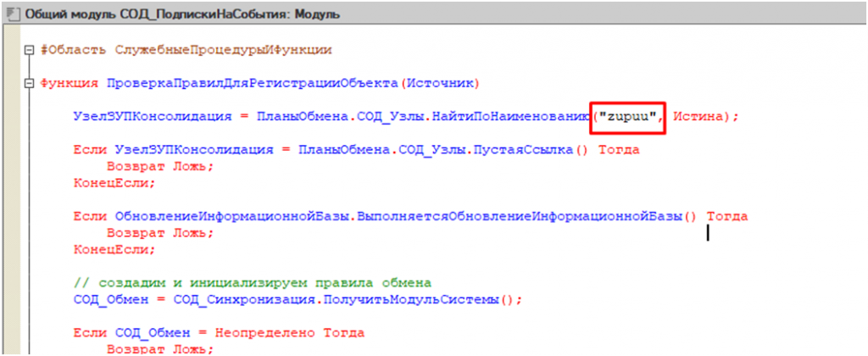
Task: Click "ОбновлениеИнформационнойБазы" module name
Action: click(x=231, y=216)
